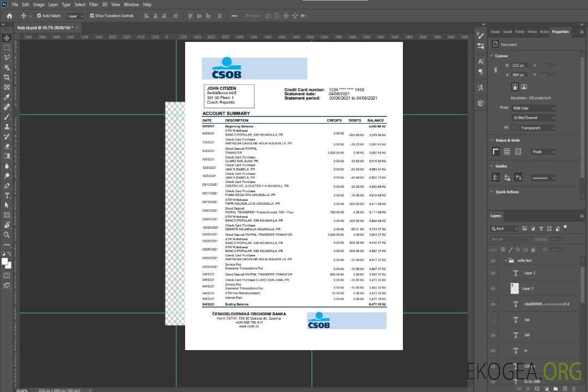The height and width of the screenshot is (392, 588).
Task: Switch to the Properties panel tab
Action: [560, 32]
